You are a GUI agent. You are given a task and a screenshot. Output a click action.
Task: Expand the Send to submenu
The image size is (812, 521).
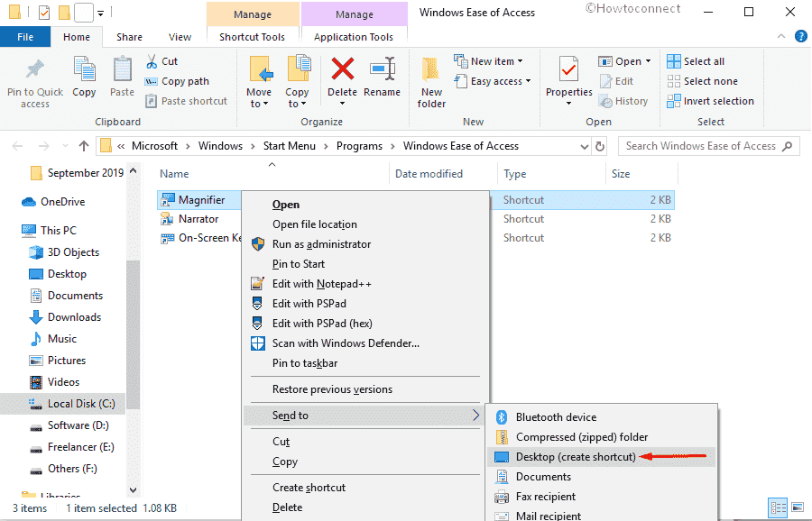click(x=364, y=416)
